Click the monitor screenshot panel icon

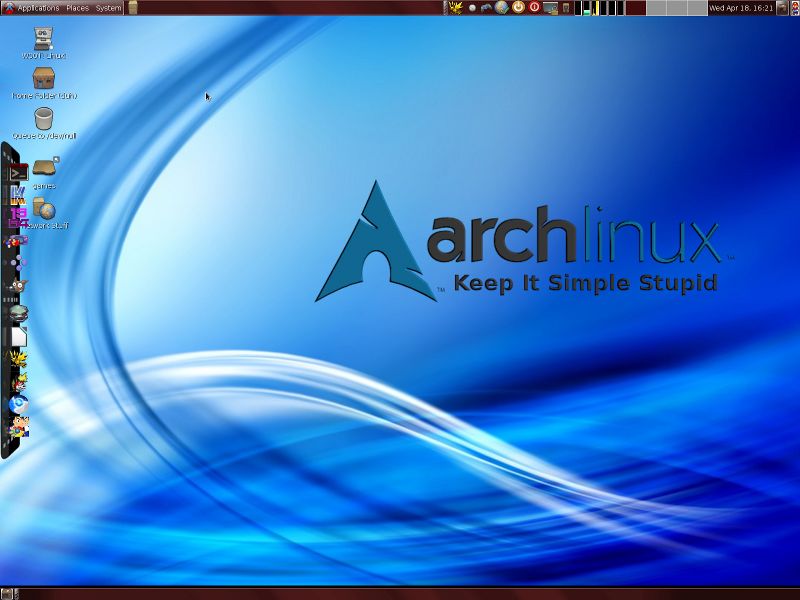pos(550,8)
